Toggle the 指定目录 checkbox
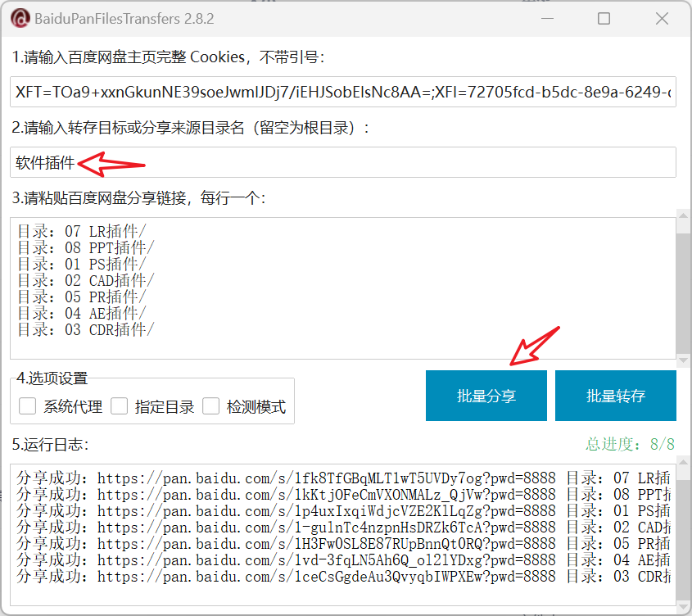 [120, 406]
